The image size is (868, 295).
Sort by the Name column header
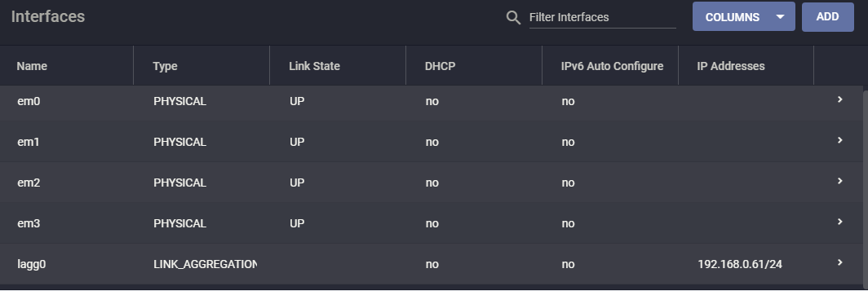coord(32,66)
